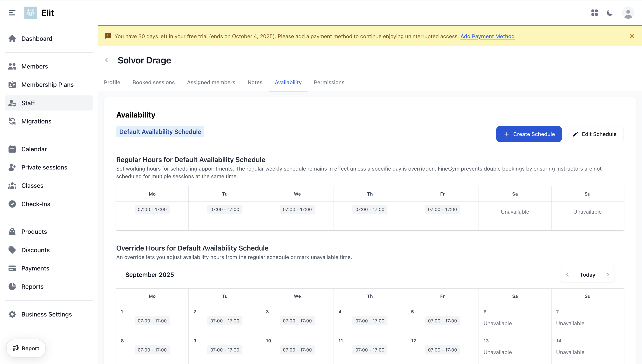Switch to Booked sessions tab
This screenshot has width=642, height=364.
154,83
